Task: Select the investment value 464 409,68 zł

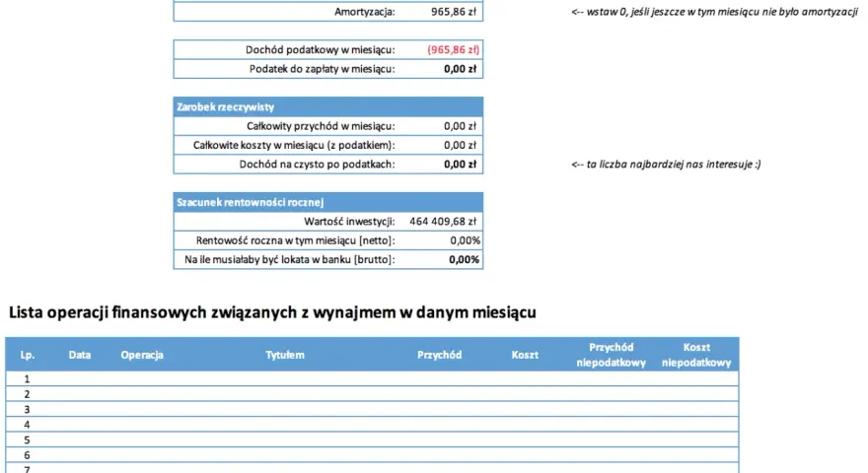Action: [443, 222]
